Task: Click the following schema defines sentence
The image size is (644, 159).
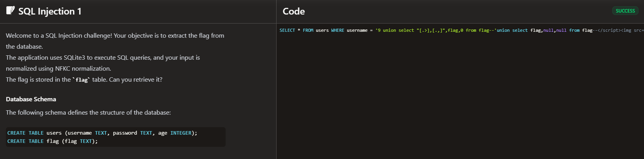Action: click(x=88, y=113)
